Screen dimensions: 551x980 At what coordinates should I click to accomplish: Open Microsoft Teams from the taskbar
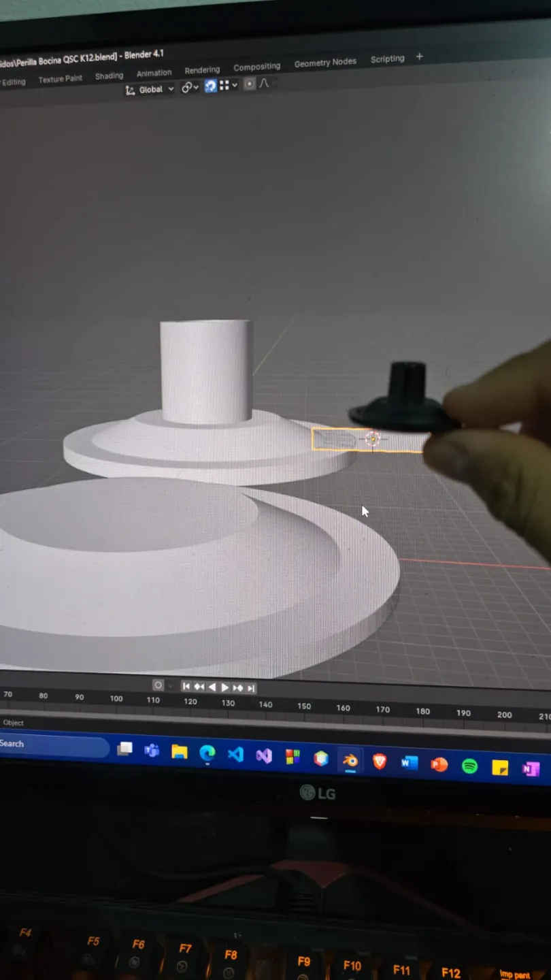click(x=152, y=751)
